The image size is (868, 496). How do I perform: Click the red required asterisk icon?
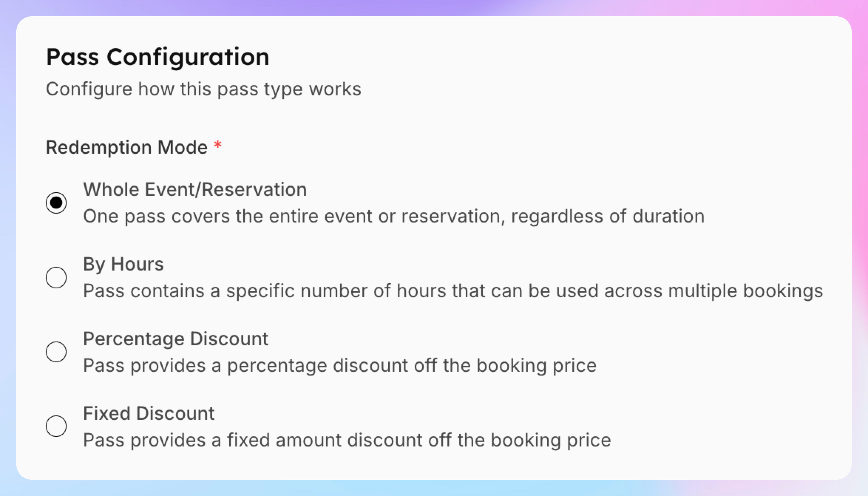pos(218,145)
